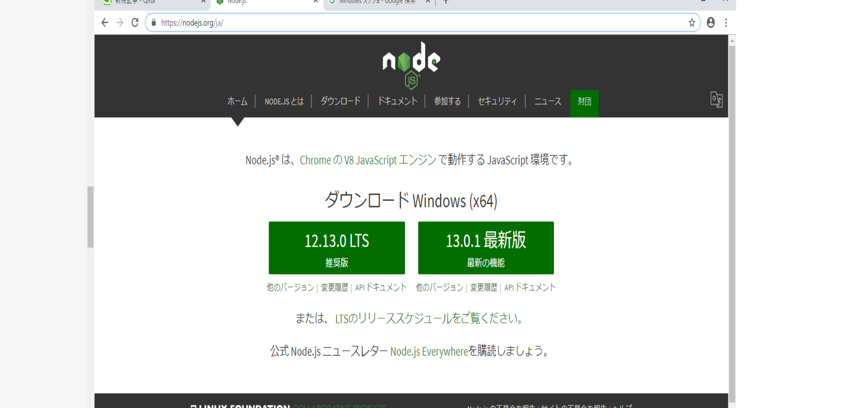Viewport: 868px width, 408px height.
Task: Bookmark this page with the star icon
Action: [x=691, y=22]
